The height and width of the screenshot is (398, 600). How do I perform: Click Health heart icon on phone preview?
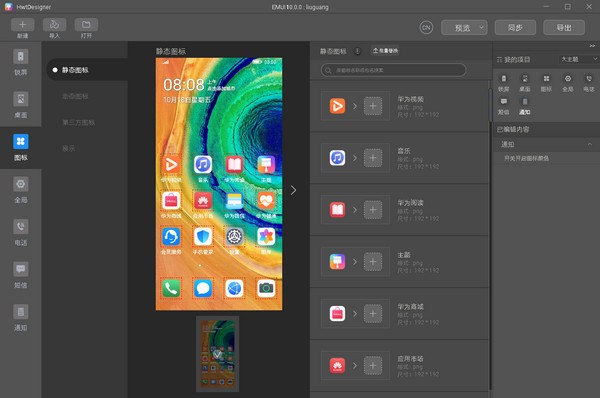coord(266,201)
